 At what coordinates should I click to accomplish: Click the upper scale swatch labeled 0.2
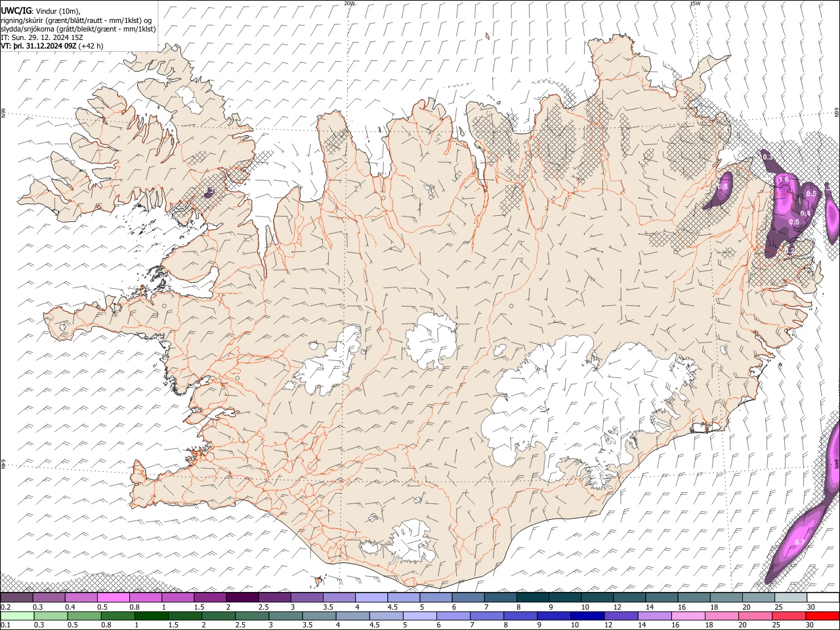(x=16, y=598)
